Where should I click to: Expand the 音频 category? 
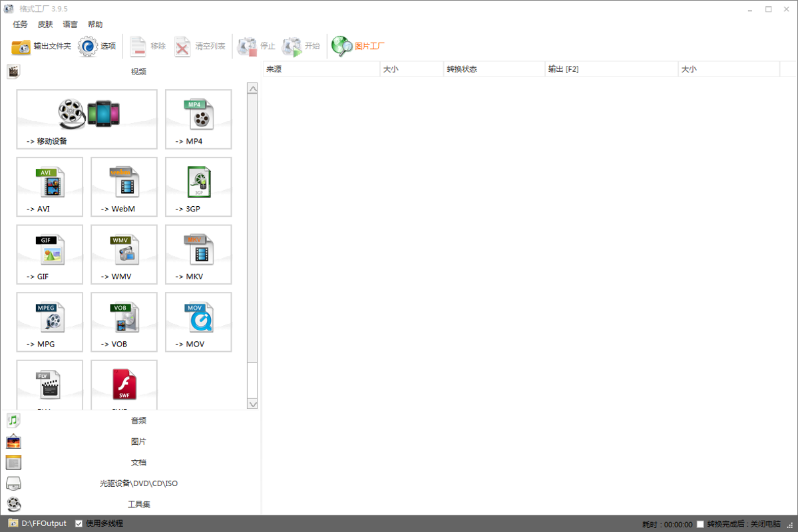[131, 421]
